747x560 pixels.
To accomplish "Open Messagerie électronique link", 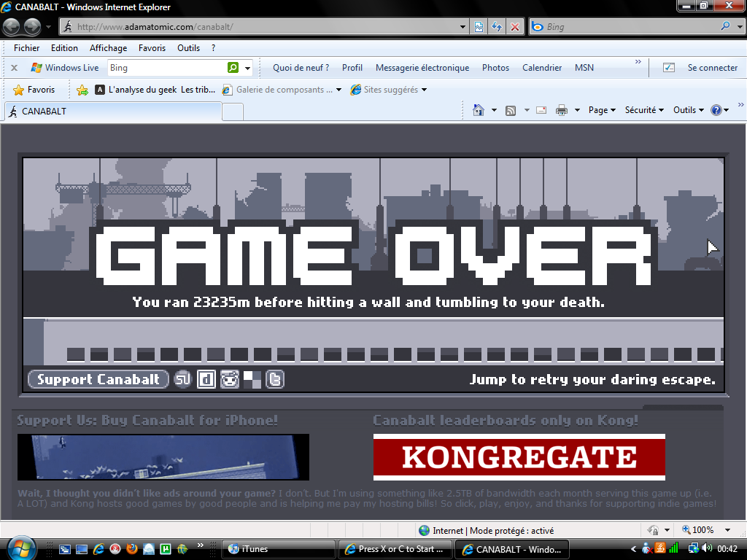I will pyautogui.click(x=422, y=68).
